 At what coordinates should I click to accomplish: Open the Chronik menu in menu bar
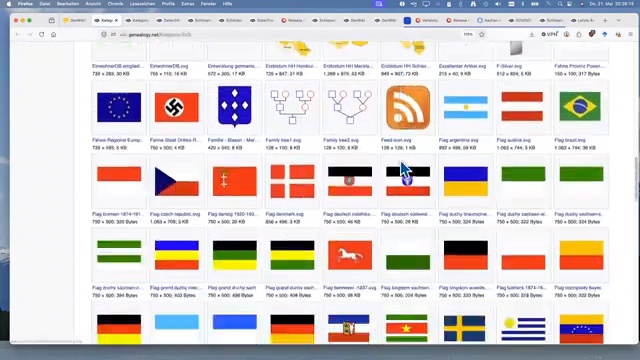pos(115,4)
